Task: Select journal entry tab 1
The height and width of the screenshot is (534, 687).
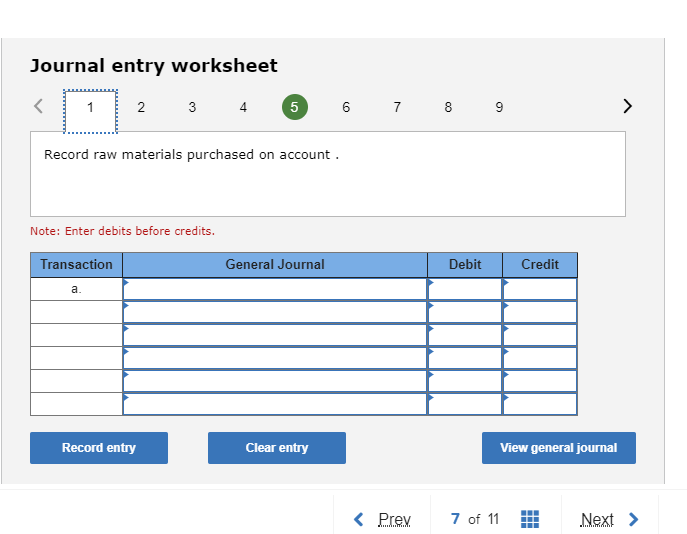Action: point(90,111)
